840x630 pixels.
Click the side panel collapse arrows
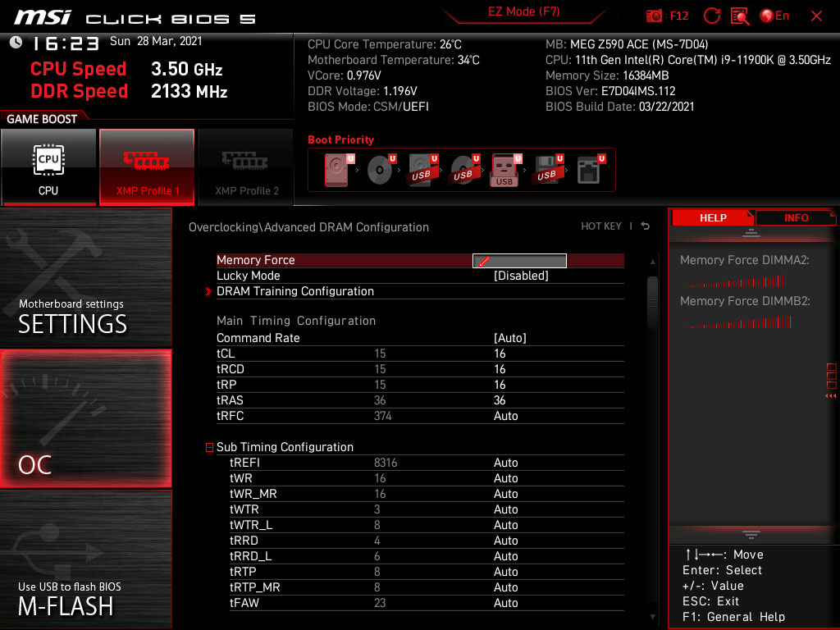831,396
